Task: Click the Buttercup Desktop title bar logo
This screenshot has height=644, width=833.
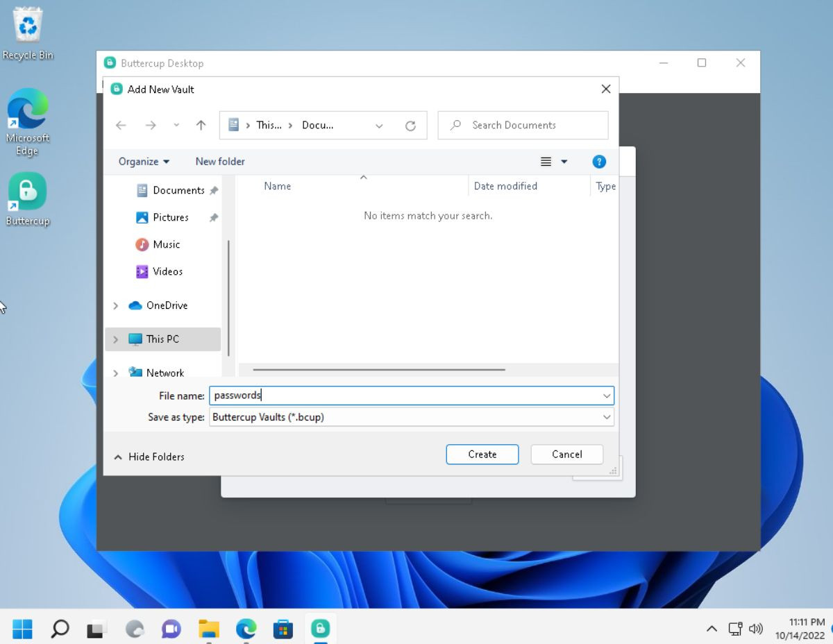Action: coord(110,63)
